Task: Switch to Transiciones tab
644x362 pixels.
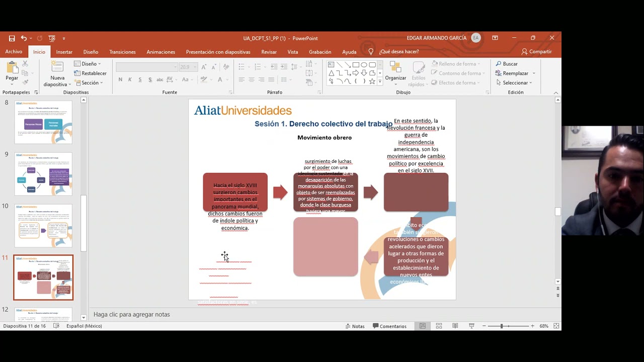Action: 122,52
